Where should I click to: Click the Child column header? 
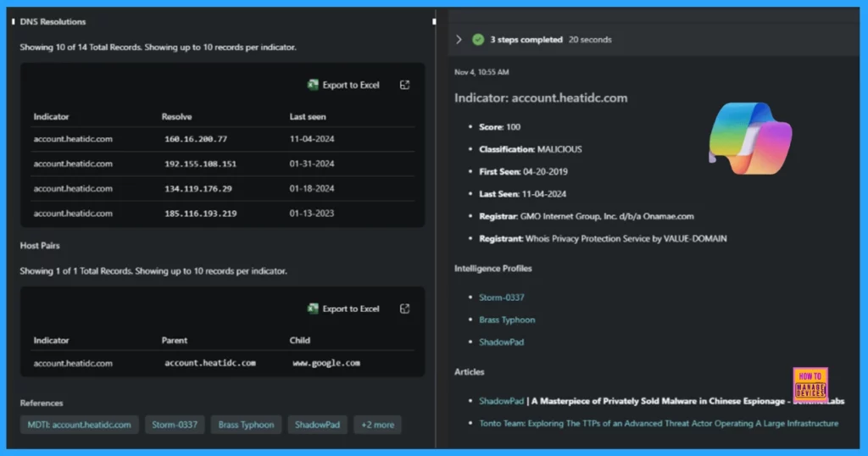point(299,341)
